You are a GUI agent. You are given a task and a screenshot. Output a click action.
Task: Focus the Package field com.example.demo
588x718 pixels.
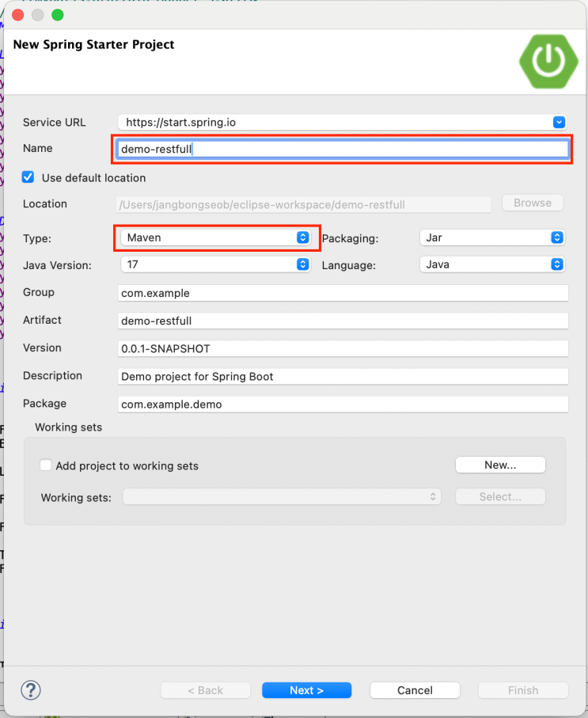tap(343, 405)
